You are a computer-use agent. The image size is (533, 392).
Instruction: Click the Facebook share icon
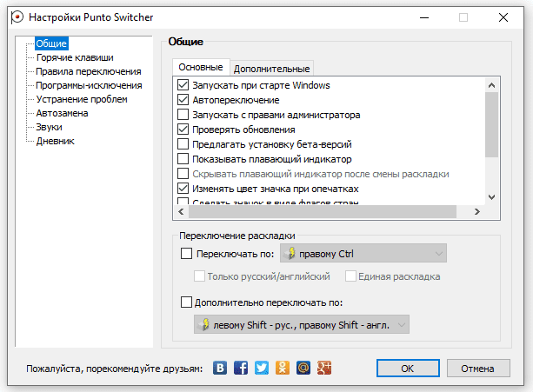click(x=241, y=368)
